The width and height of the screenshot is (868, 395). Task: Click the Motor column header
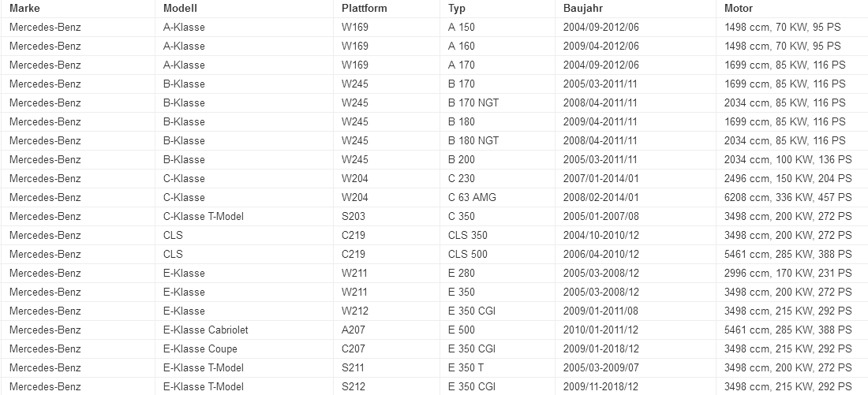[739, 8]
